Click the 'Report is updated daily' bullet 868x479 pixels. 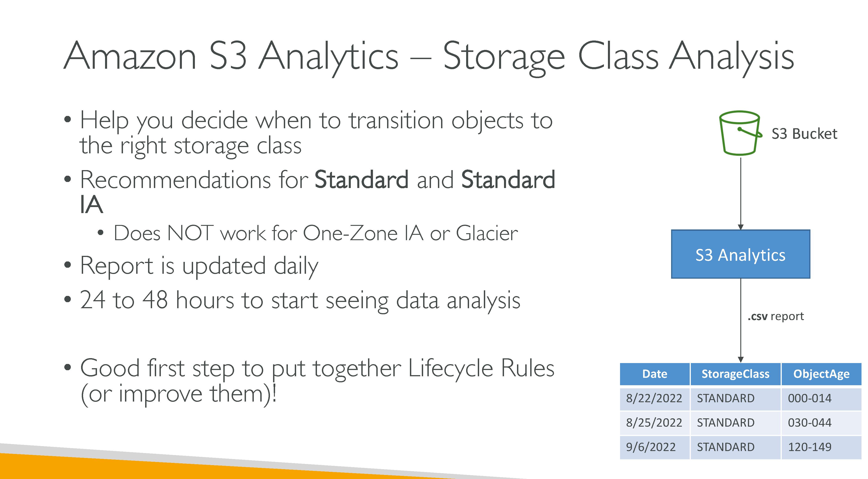click(199, 266)
